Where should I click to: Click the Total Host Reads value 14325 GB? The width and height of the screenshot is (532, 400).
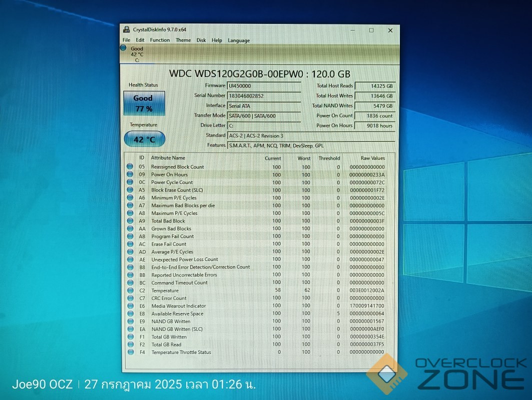(x=375, y=86)
